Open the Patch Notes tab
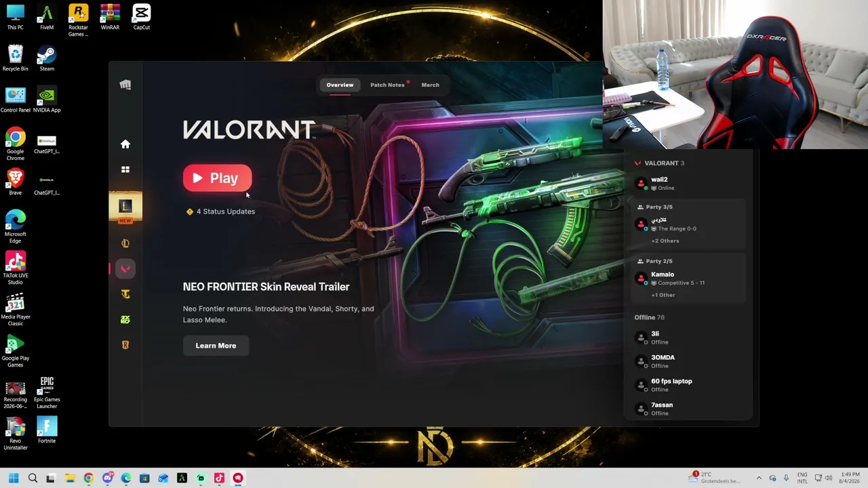 [387, 85]
